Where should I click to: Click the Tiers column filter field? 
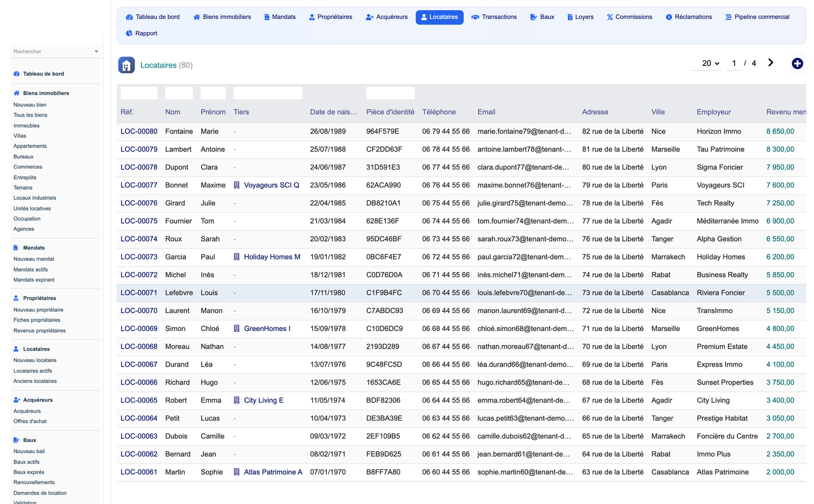(x=268, y=93)
